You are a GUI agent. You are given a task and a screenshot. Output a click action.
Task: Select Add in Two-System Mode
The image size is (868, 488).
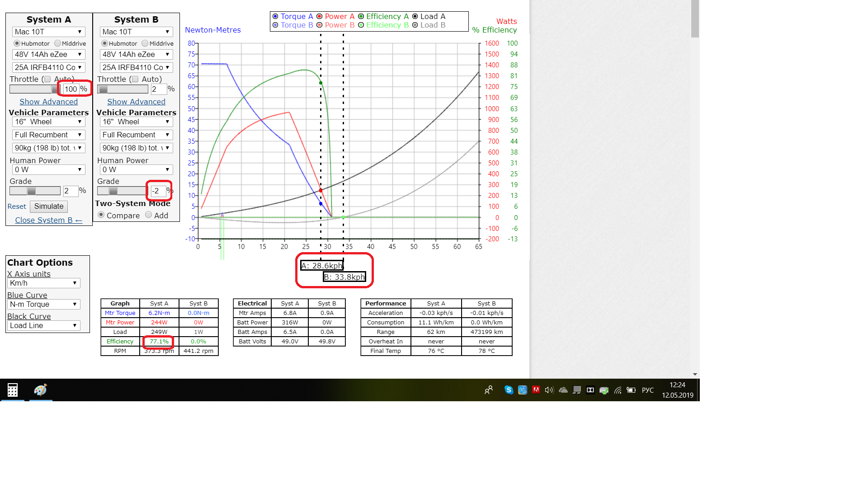click(148, 215)
